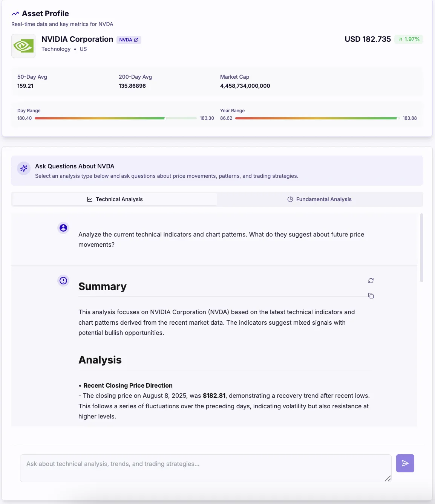Click the NVIDIA logo thumbnail

pyautogui.click(x=23, y=46)
